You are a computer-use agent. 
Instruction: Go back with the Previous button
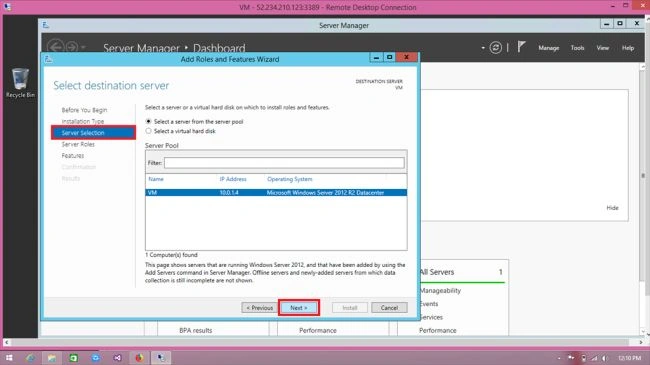coord(260,308)
